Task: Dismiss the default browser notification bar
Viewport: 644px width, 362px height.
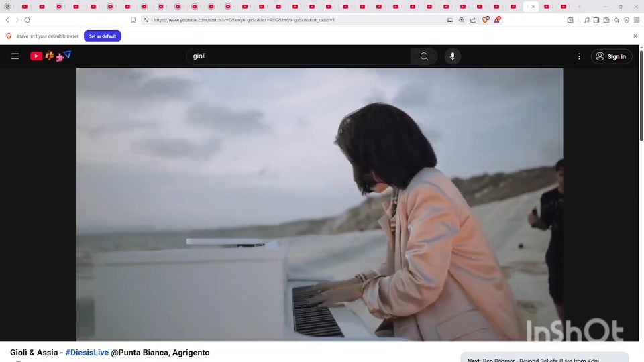Action: pos(635,36)
